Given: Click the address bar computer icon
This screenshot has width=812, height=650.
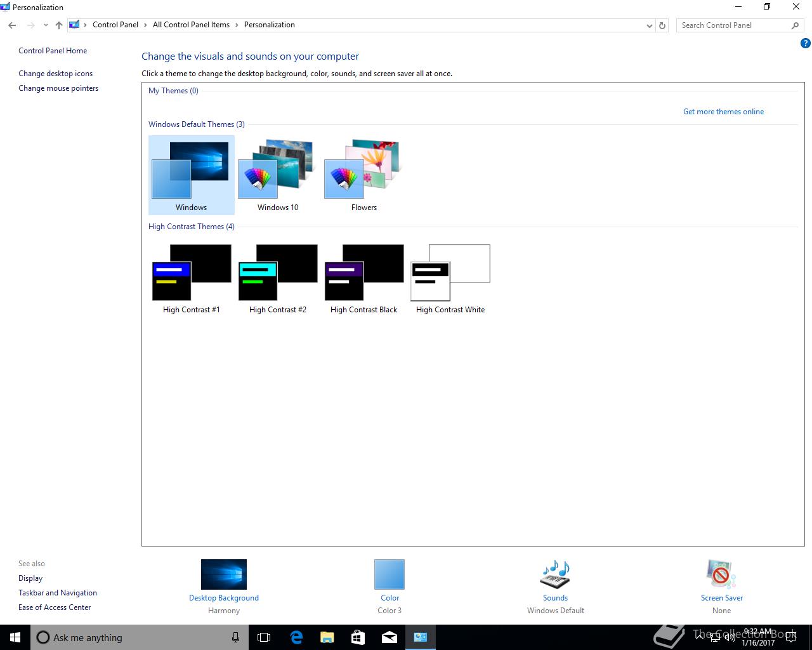Looking at the screenshot, I should (x=74, y=25).
